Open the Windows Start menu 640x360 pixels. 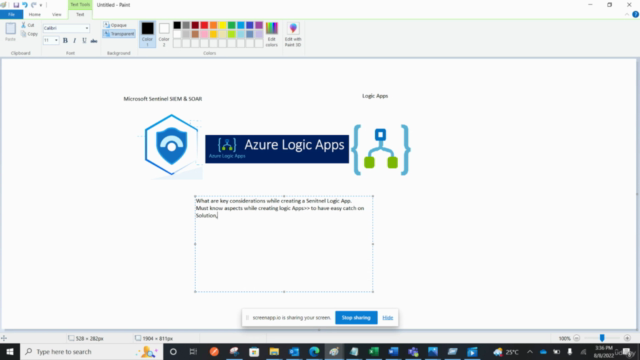coord(10,351)
